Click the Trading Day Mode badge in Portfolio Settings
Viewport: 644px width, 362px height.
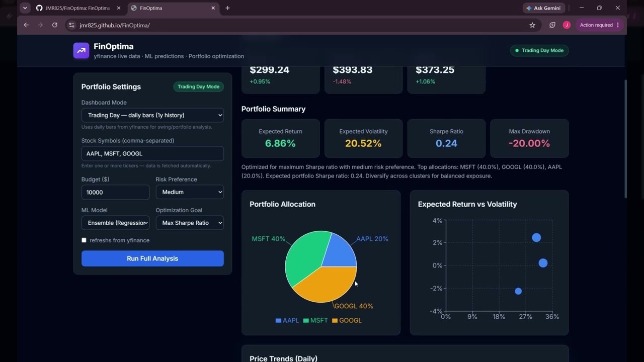pos(198,86)
